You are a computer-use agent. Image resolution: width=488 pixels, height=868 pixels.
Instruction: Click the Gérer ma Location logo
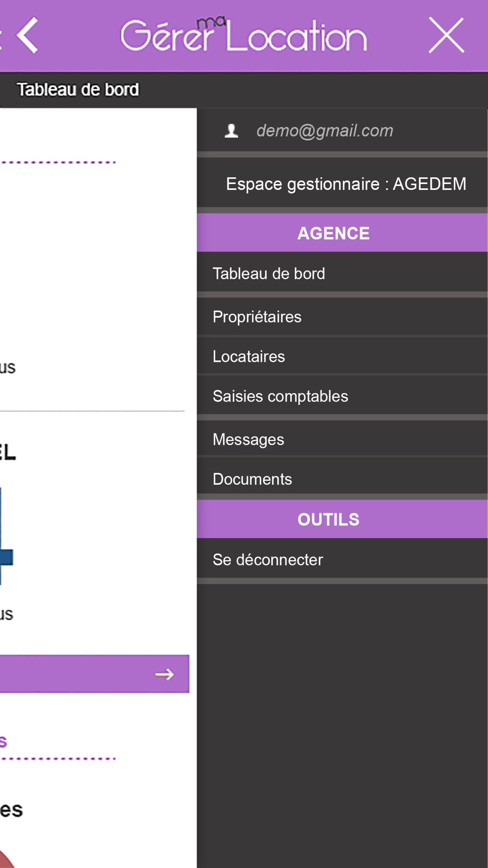[244, 34]
